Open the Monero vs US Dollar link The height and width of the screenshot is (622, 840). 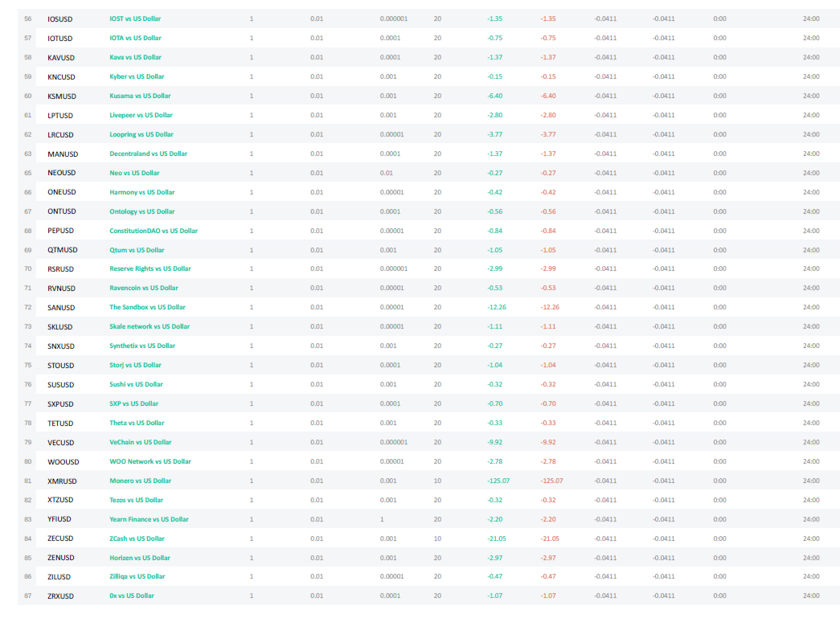tap(141, 481)
